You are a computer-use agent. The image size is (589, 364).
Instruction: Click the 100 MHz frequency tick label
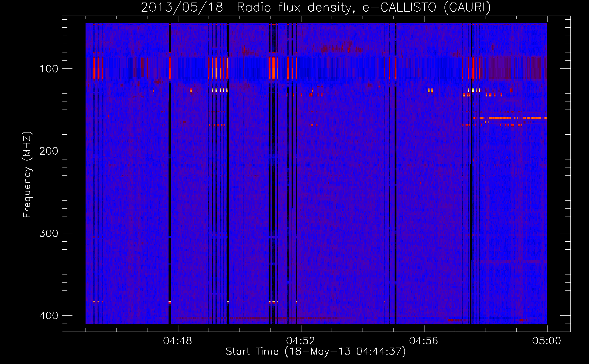49,69
